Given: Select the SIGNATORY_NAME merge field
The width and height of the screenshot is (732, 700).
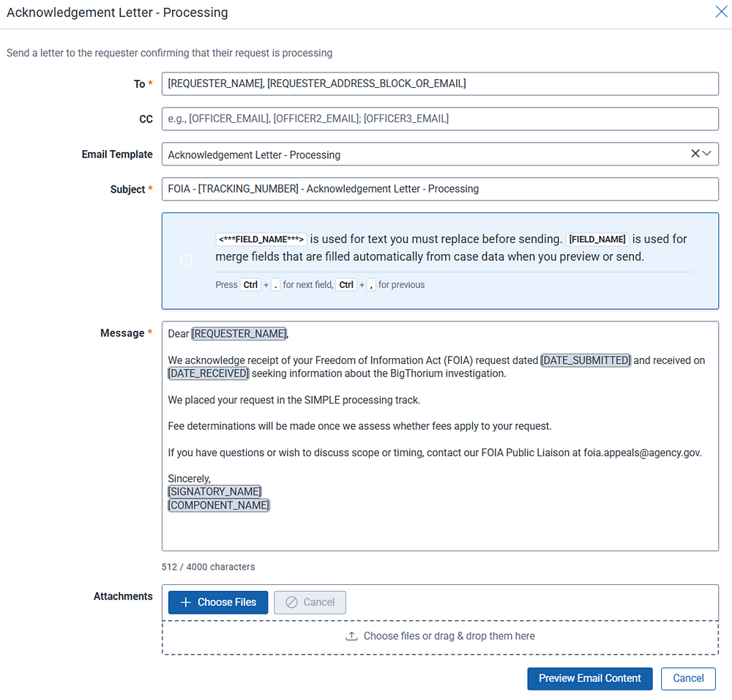Looking at the screenshot, I should coord(214,492).
